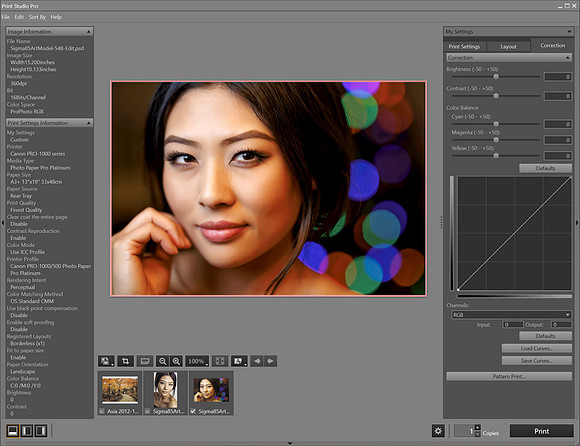
Task: Uncheck the third thumbnail's checked checkbox
Action: [x=193, y=411]
